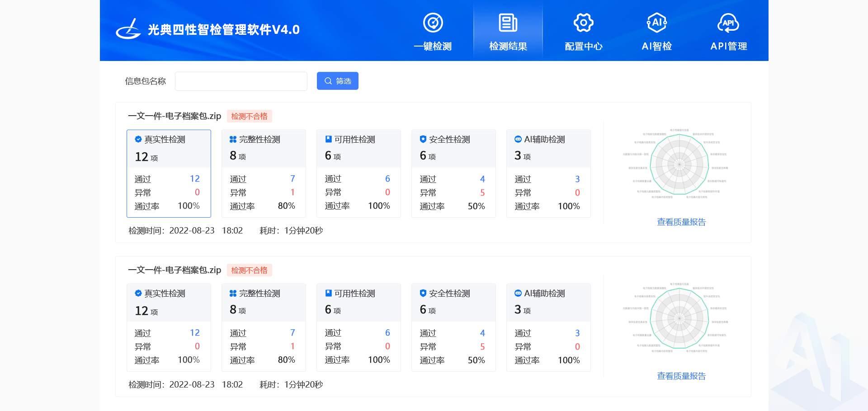Select the 真实性检测 shield-check icon
The width and height of the screenshot is (868, 411).
tap(137, 139)
